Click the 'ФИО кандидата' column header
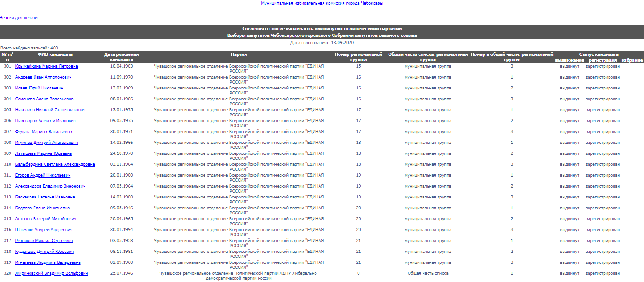 click(55, 54)
